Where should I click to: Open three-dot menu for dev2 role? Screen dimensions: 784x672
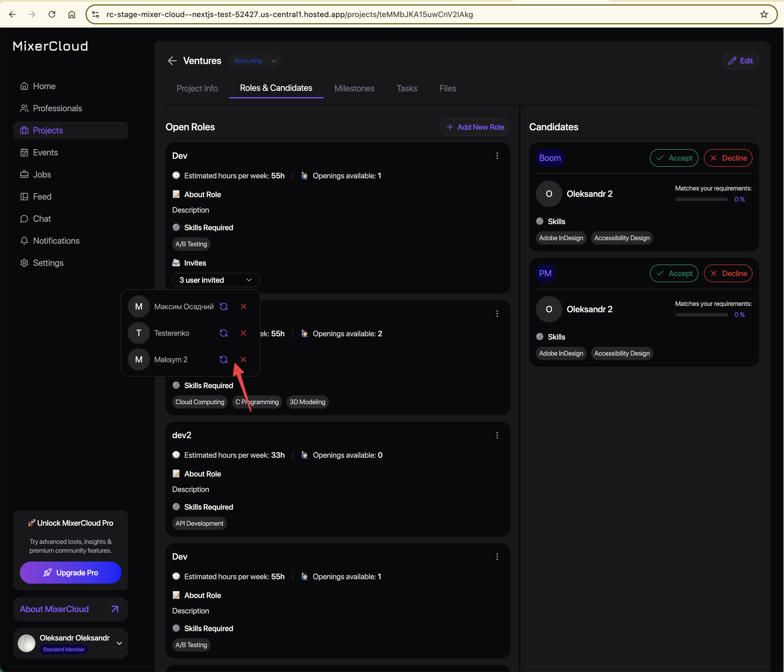coord(497,435)
